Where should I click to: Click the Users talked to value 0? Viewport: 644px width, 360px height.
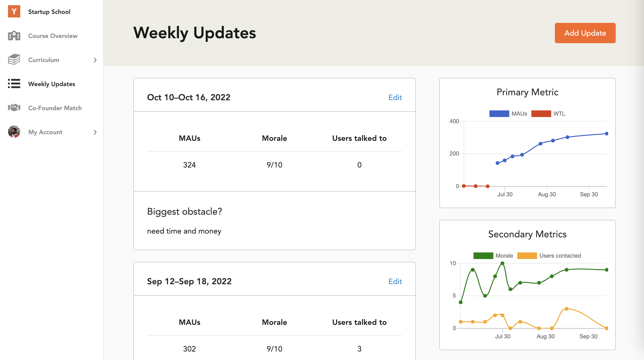(359, 165)
